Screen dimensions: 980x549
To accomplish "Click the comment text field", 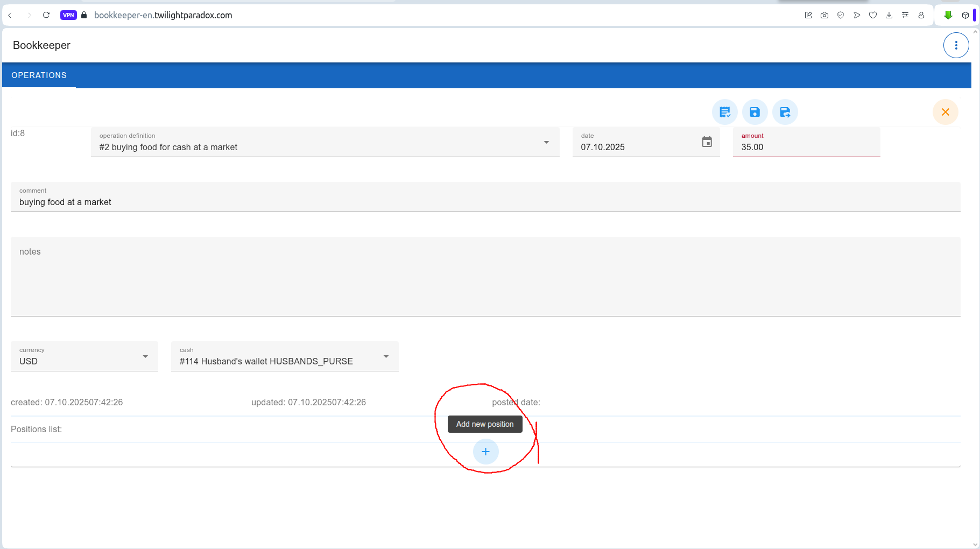I will 484,202.
